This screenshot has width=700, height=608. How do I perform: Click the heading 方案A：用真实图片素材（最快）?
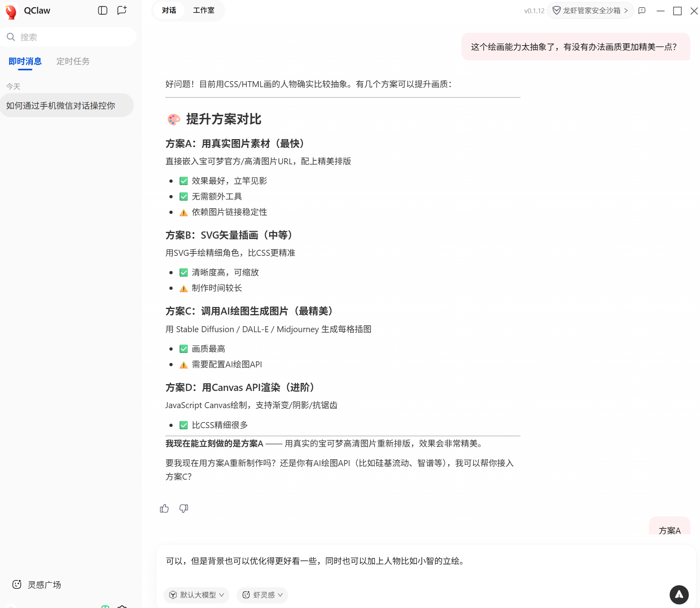235,144
